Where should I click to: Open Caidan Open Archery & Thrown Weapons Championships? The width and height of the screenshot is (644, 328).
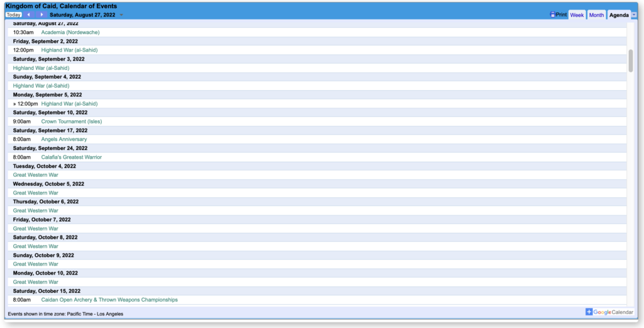109,300
